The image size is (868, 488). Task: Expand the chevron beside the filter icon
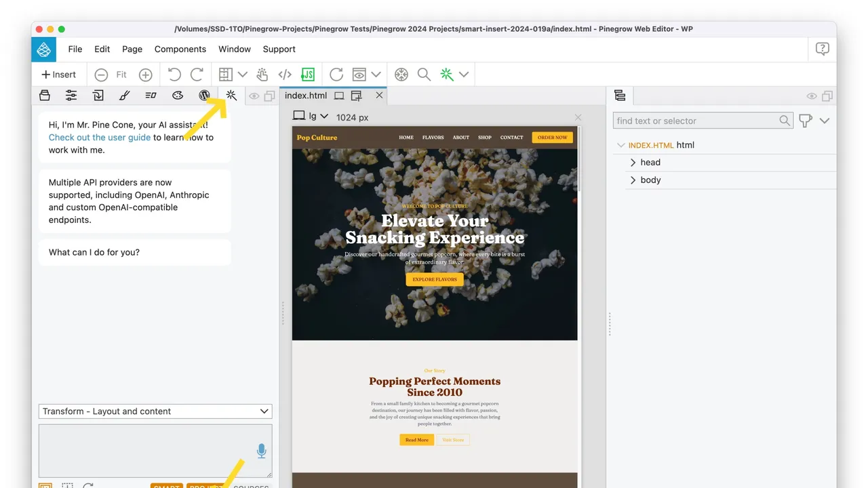(x=825, y=121)
